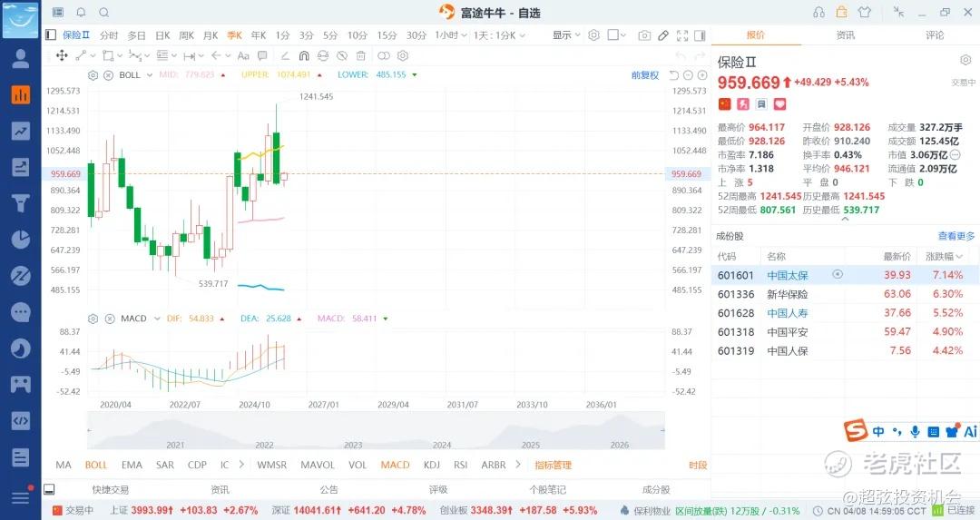Open the search magnifier in title bar
Screen dimensions: 980x520
coord(103,13)
